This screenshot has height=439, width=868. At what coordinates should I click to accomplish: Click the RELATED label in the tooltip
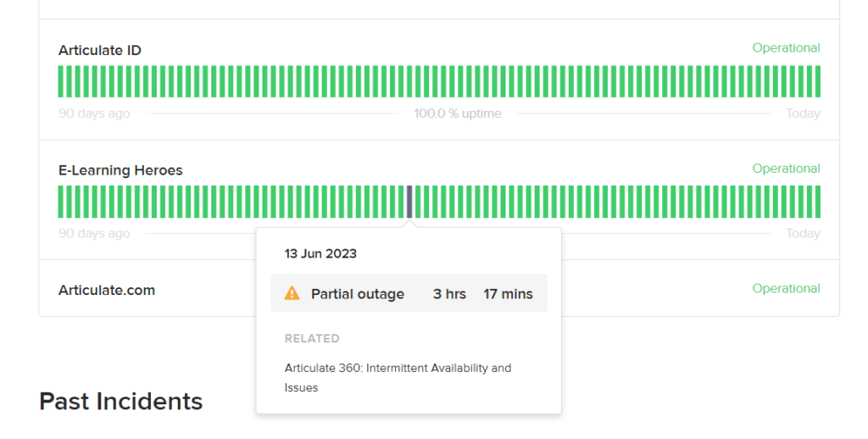pyautogui.click(x=312, y=339)
